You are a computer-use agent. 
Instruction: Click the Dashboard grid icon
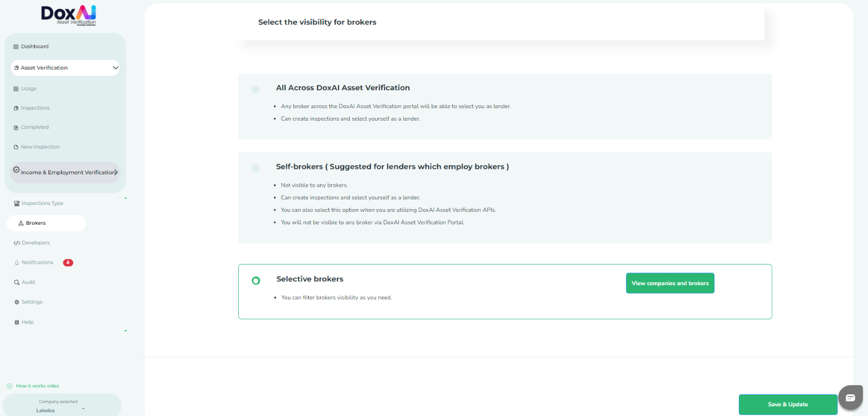(16, 47)
